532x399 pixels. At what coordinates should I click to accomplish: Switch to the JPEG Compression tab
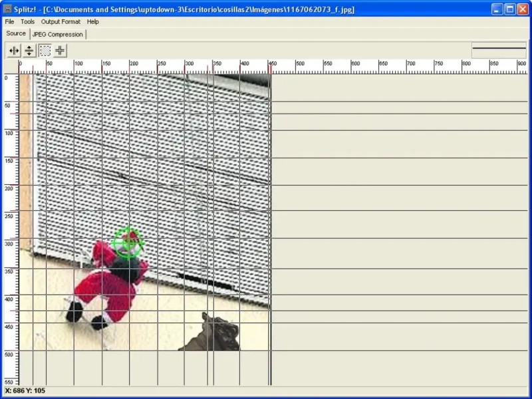coord(58,35)
